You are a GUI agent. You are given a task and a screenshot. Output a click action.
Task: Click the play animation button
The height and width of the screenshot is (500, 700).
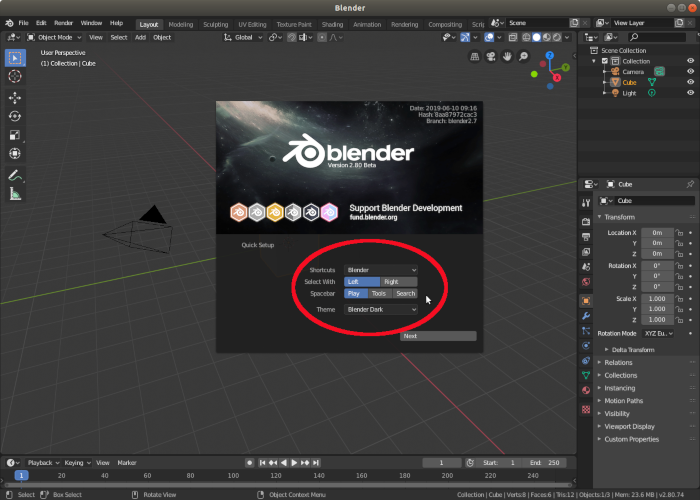(x=294, y=463)
